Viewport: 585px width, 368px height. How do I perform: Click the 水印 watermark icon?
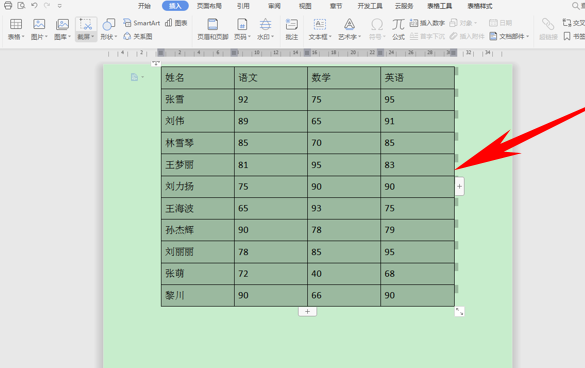click(265, 24)
